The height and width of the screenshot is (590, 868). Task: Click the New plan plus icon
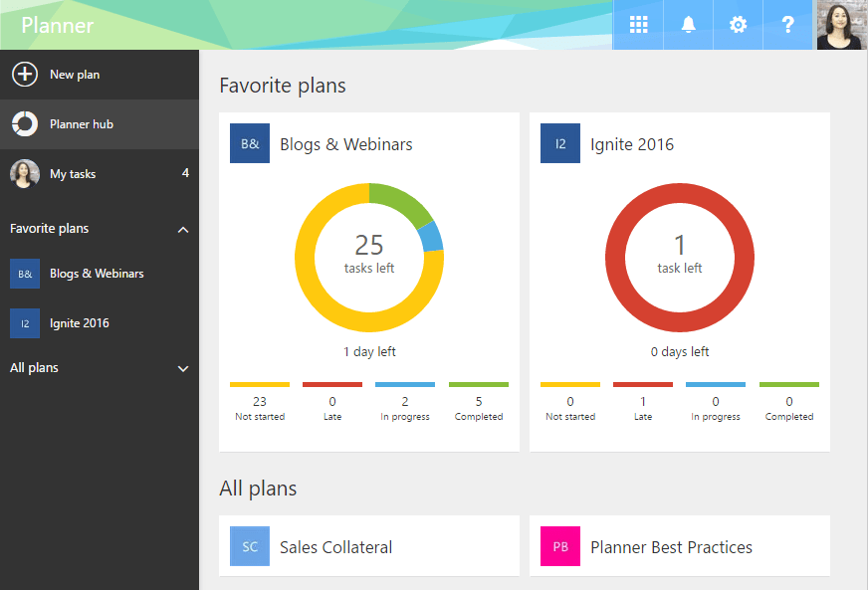click(x=25, y=75)
